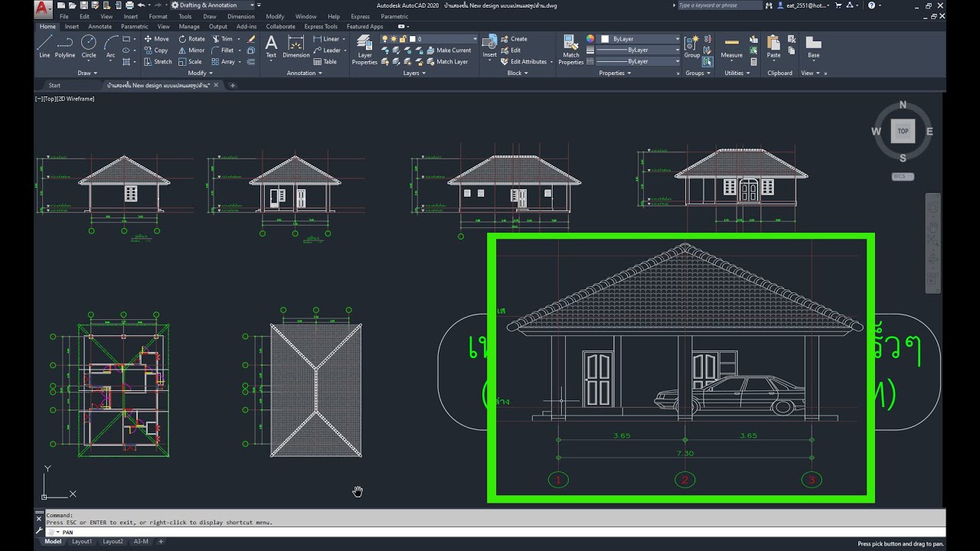Choose the Stretch tool
Image resolution: width=980 pixels, height=551 pixels.
[x=158, y=62]
